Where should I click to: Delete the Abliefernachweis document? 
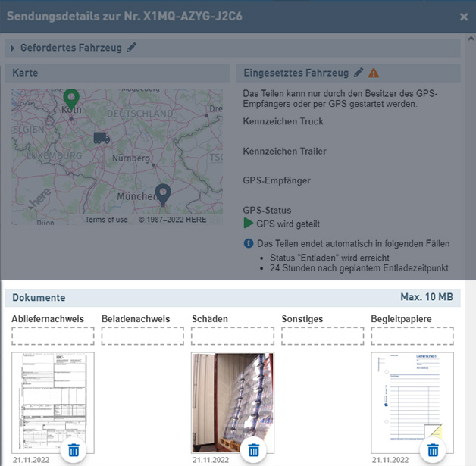point(74,450)
